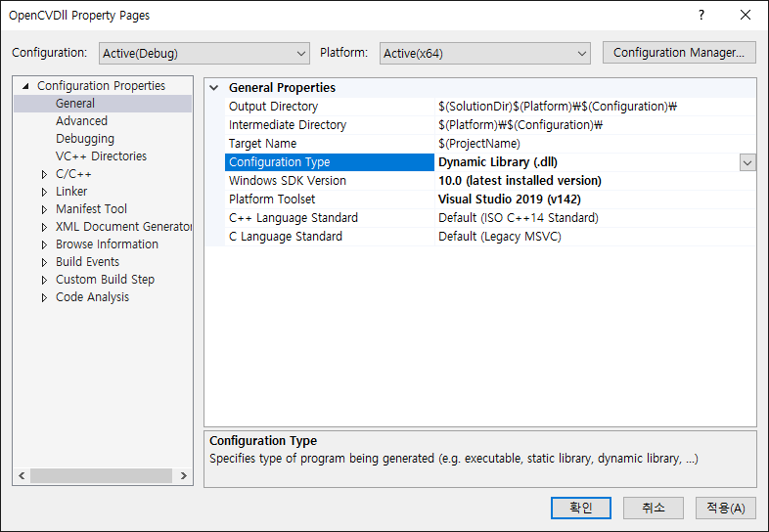769x532 pixels.
Task: Select General in the properties tree
Action: [x=75, y=104]
